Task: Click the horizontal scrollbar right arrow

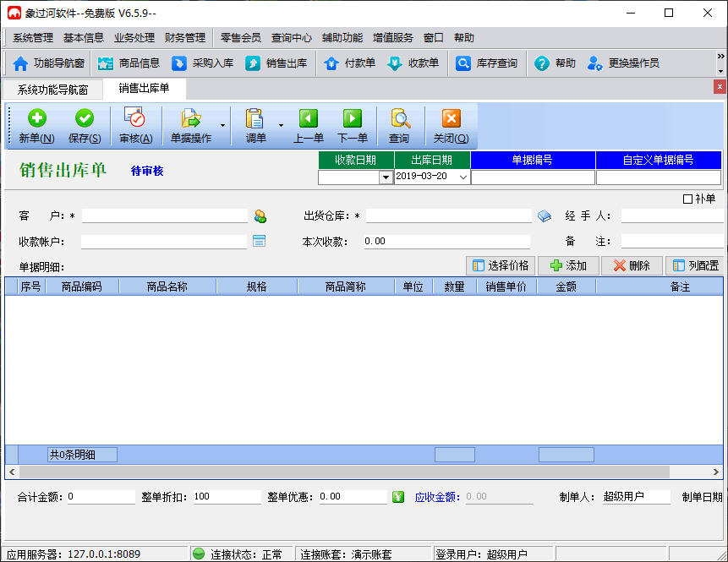Action: (x=716, y=472)
